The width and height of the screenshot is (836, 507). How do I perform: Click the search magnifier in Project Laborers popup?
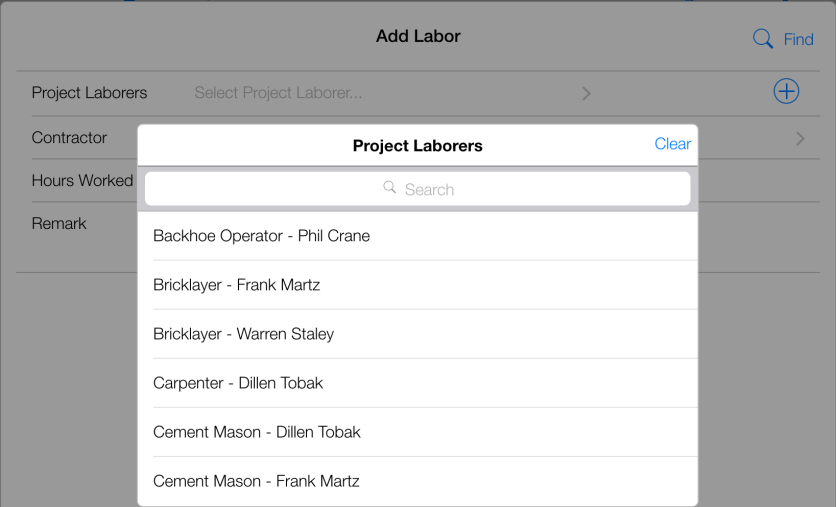[390, 188]
